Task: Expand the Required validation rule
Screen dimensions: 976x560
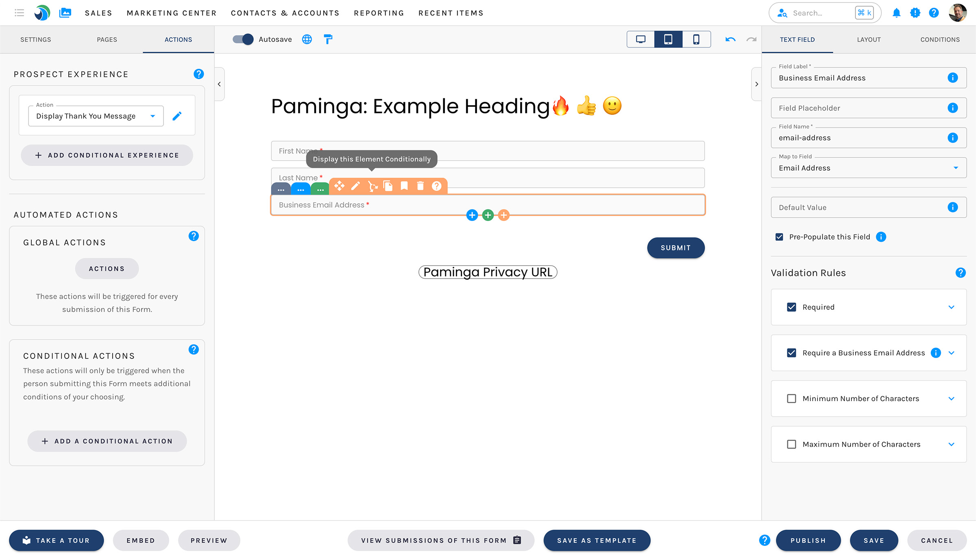Action: click(951, 307)
